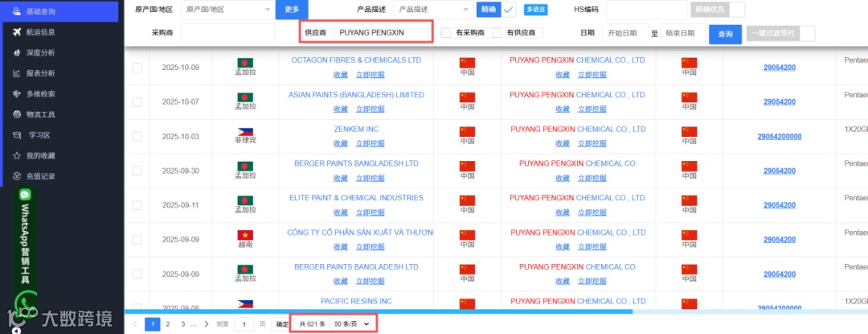Click the horizontal table scrollbar

(379, 311)
